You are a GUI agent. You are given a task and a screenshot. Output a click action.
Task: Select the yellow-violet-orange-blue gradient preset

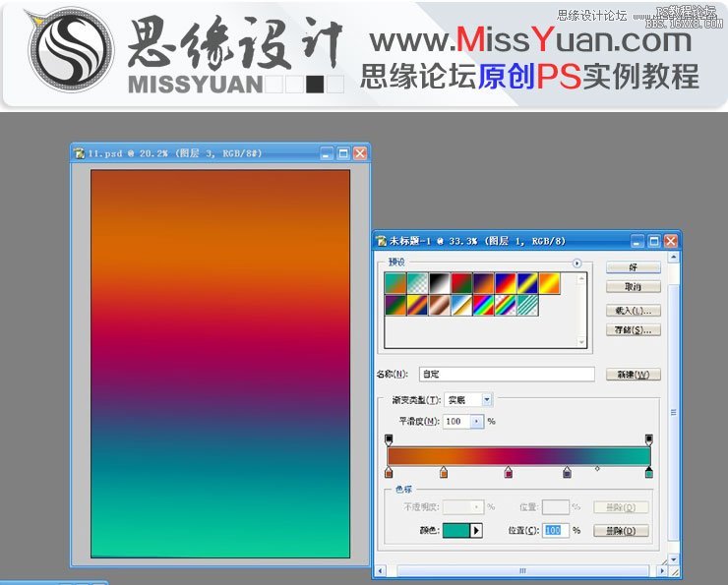(x=417, y=305)
